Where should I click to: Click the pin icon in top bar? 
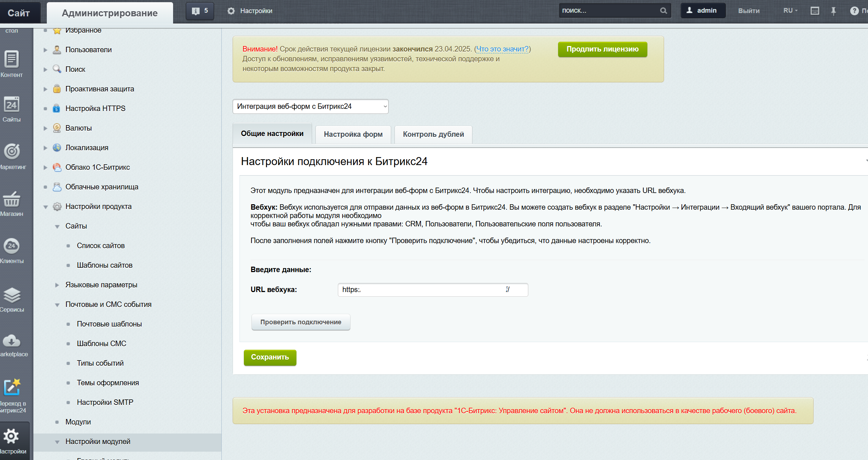click(x=834, y=11)
